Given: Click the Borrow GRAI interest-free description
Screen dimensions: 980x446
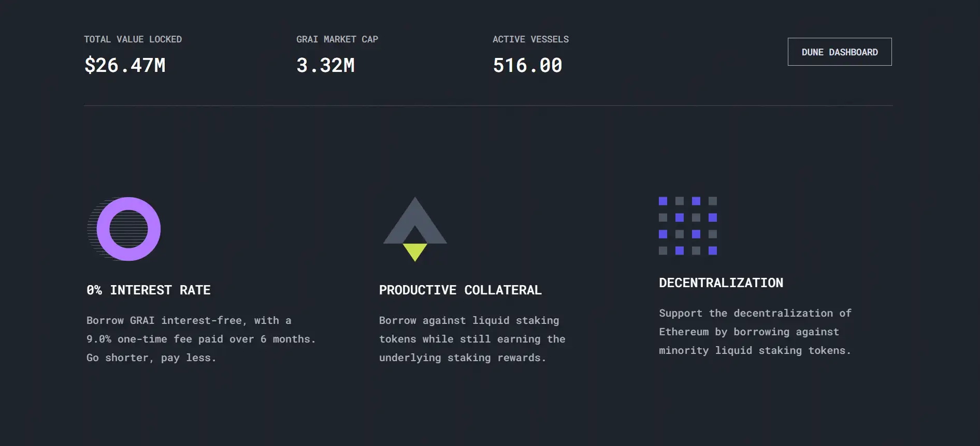Looking at the screenshot, I should tap(201, 339).
